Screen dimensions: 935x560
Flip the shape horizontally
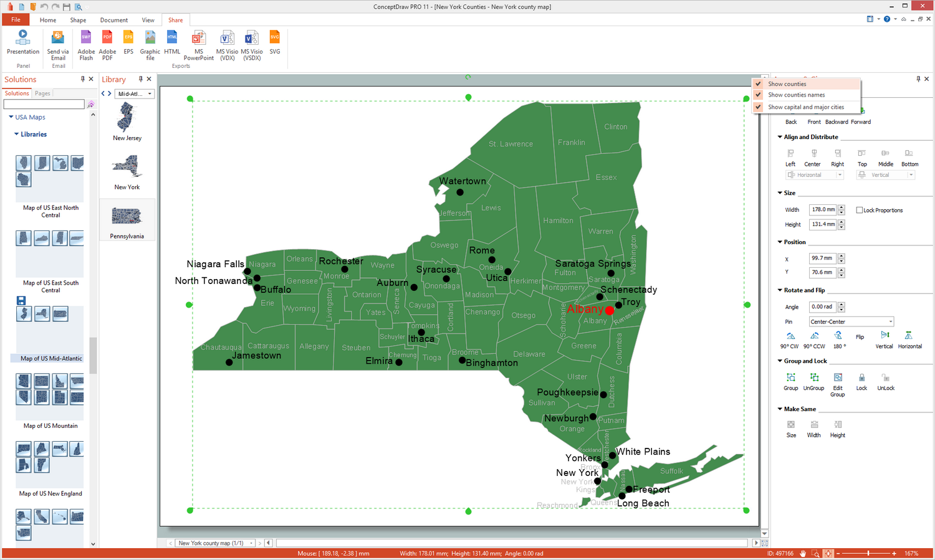[909, 340]
